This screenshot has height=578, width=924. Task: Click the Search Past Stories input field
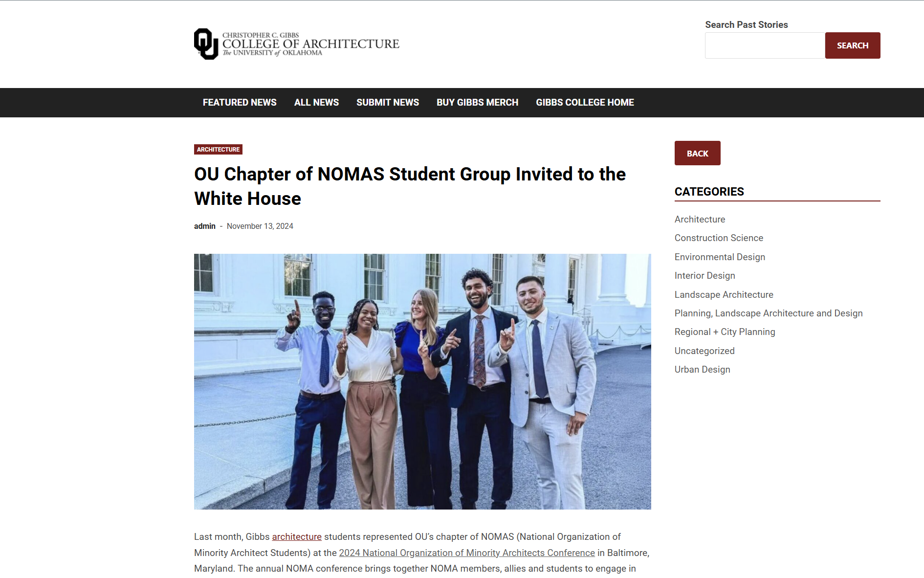[765, 45]
